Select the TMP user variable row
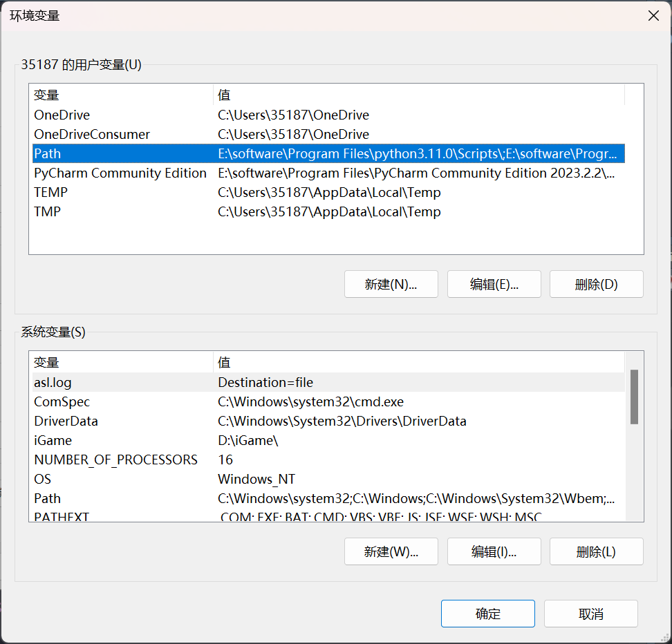 [x=328, y=211]
